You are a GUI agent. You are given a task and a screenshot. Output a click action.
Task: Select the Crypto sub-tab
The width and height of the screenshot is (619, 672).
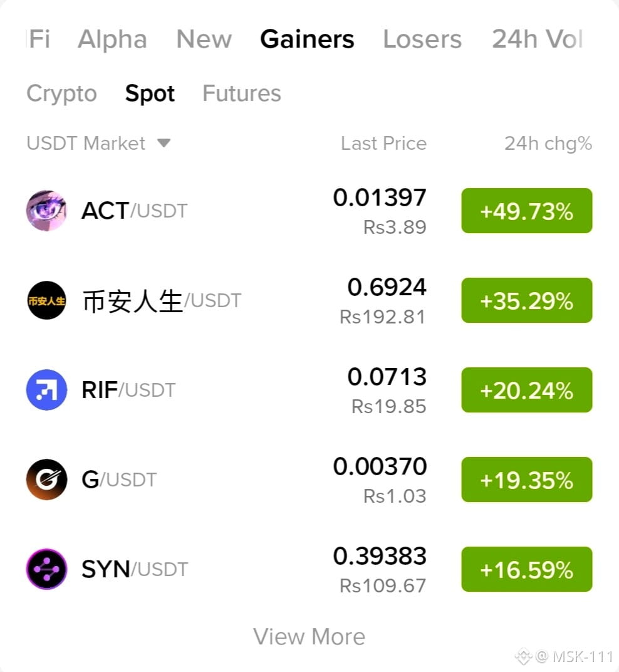coord(61,94)
